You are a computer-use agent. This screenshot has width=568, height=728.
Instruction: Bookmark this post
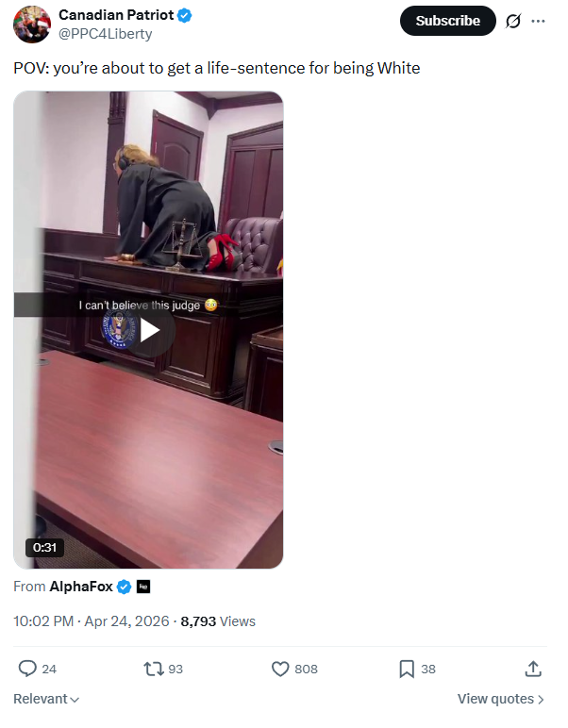tap(407, 669)
